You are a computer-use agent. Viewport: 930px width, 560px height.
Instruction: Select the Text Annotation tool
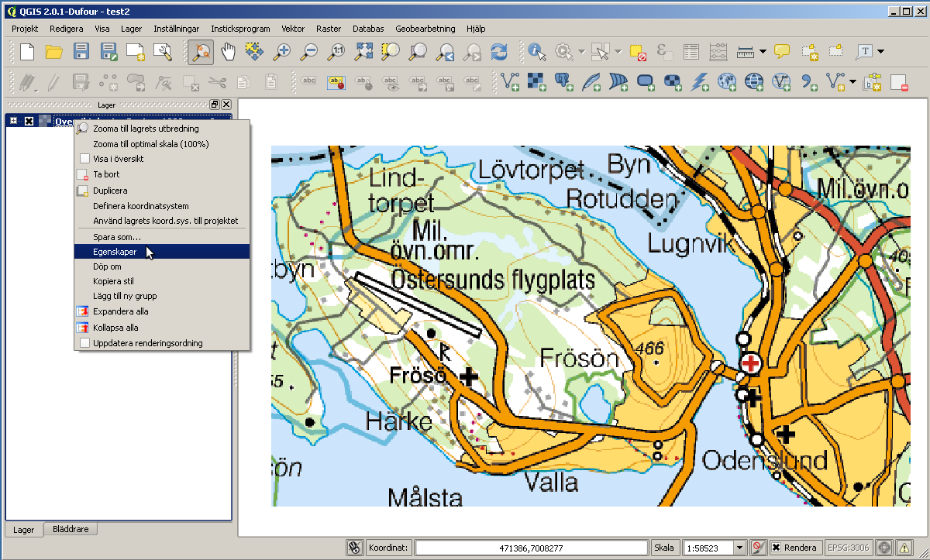click(x=865, y=52)
